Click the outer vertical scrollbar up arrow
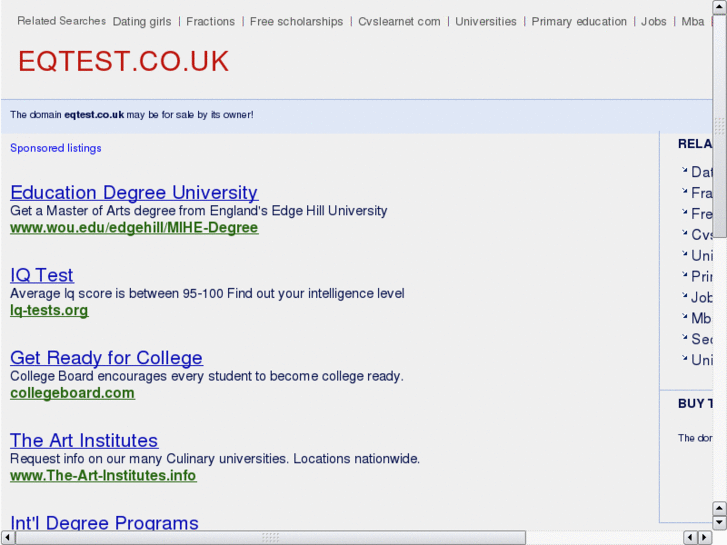The height and width of the screenshot is (545, 727). [720, 7]
